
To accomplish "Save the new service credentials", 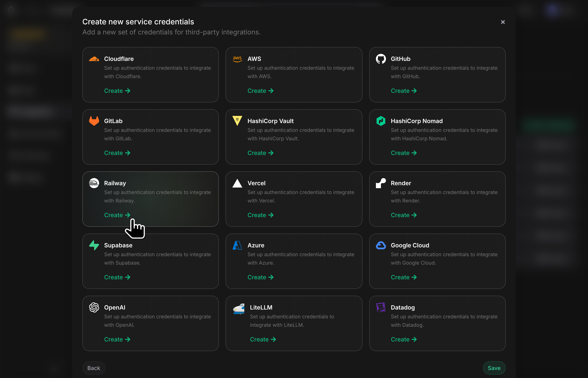I will (x=494, y=368).
